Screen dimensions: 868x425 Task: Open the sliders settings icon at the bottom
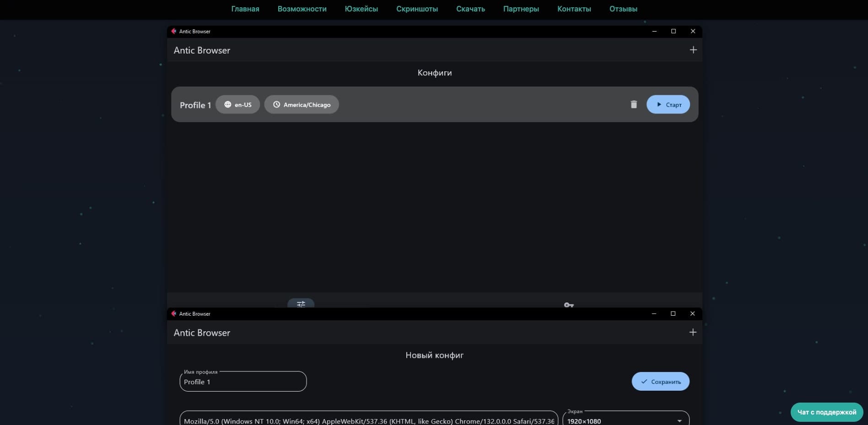click(x=301, y=303)
